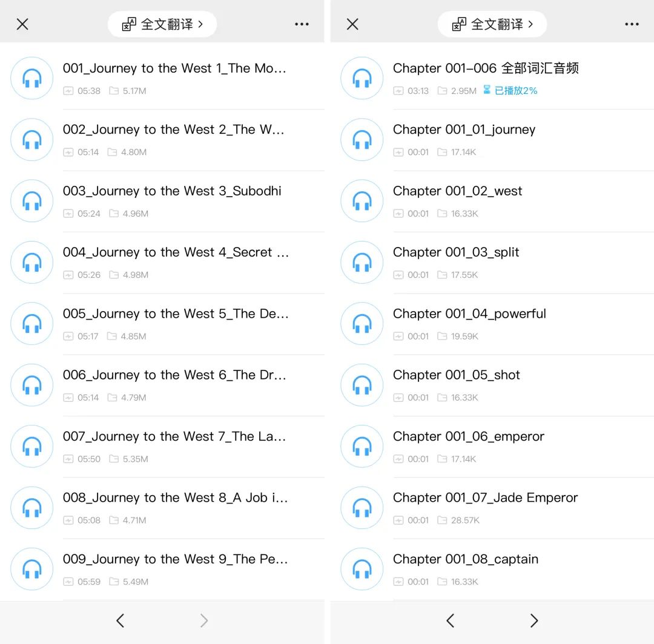Open 全文翻译 in the right panel
The image size is (654, 644).
tap(492, 24)
